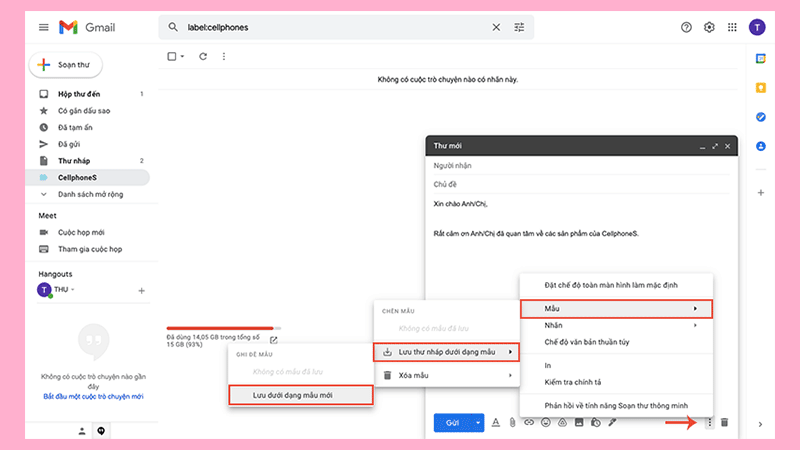The width and height of the screenshot is (800, 450).
Task: Tick the select-all checkbox
Action: tap(172, 57)
